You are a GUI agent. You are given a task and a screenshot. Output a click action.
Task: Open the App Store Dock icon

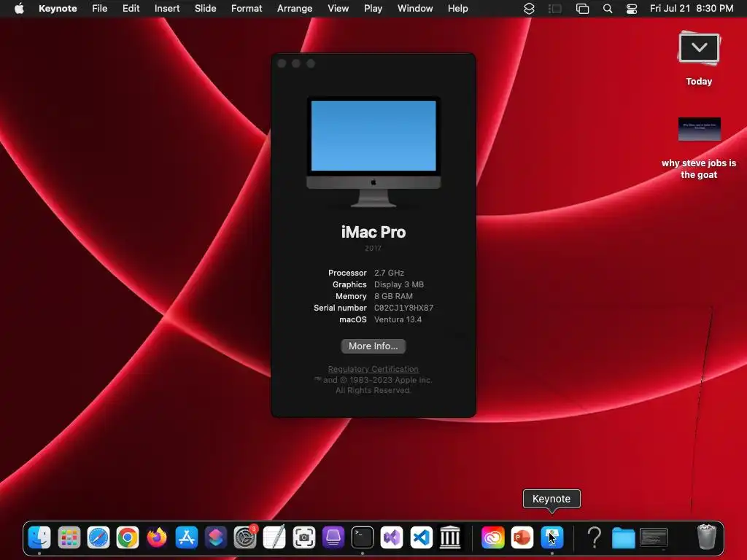[x=186, y=537]
